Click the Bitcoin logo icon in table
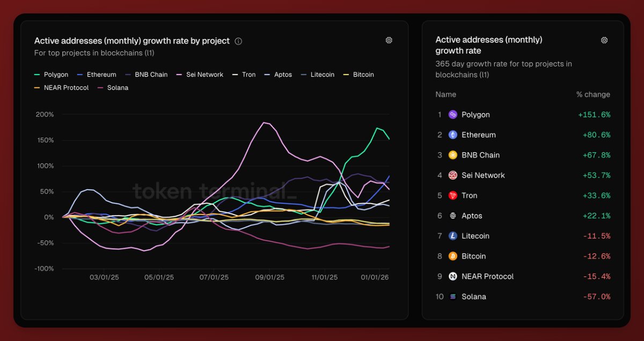The height and width of the screenshot is (341, 644). pos(453,256)
